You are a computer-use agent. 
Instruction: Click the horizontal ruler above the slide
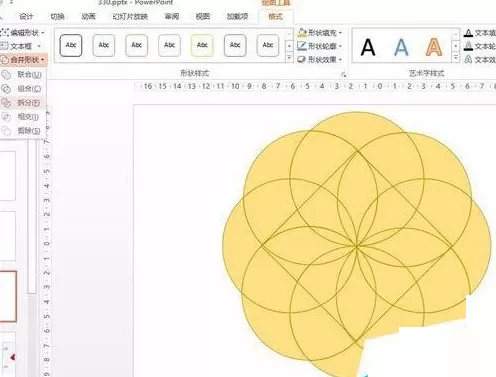coord(315,86)
